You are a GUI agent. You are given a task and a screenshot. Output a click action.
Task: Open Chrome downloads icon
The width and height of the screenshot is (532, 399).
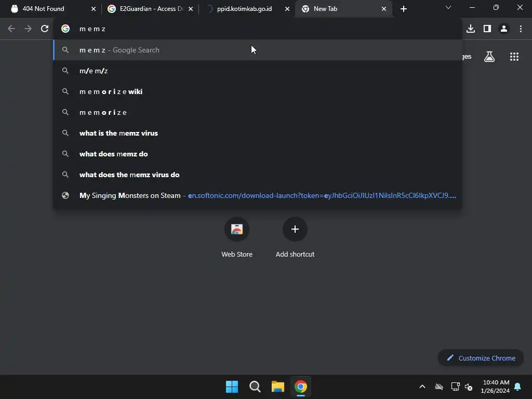point(471,29)
